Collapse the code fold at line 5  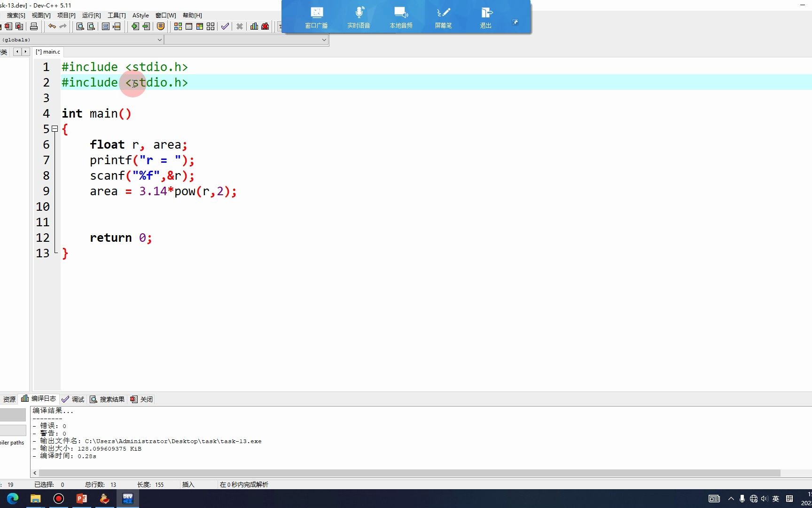[x=55, y=128]
